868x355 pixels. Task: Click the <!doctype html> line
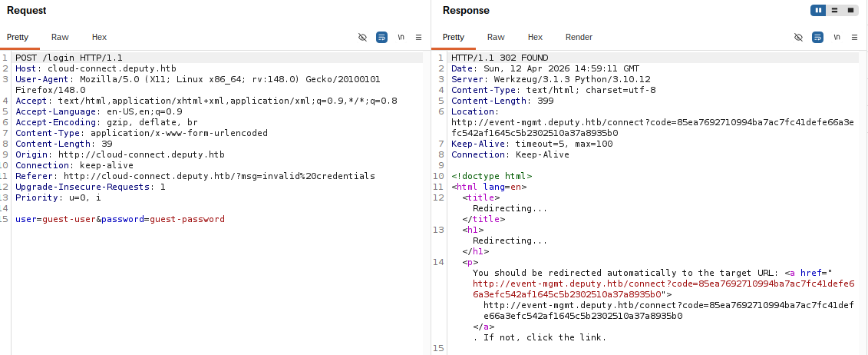point(492,176)
